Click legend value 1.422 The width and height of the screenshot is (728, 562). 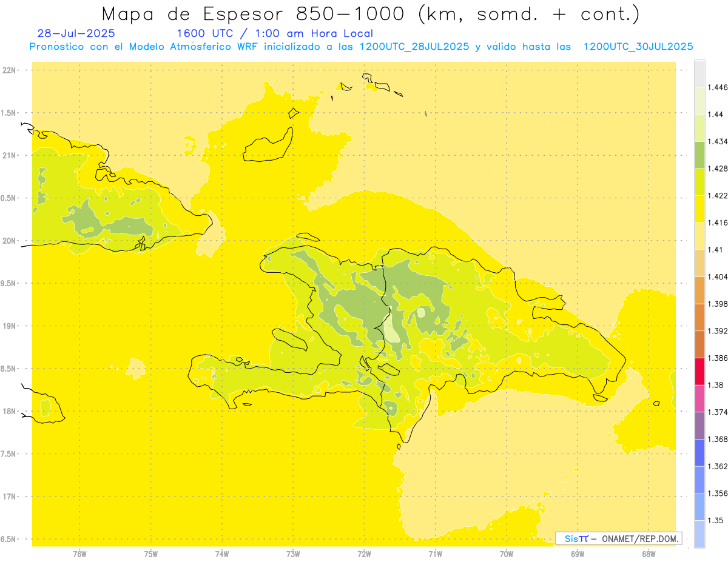[719, 196]
